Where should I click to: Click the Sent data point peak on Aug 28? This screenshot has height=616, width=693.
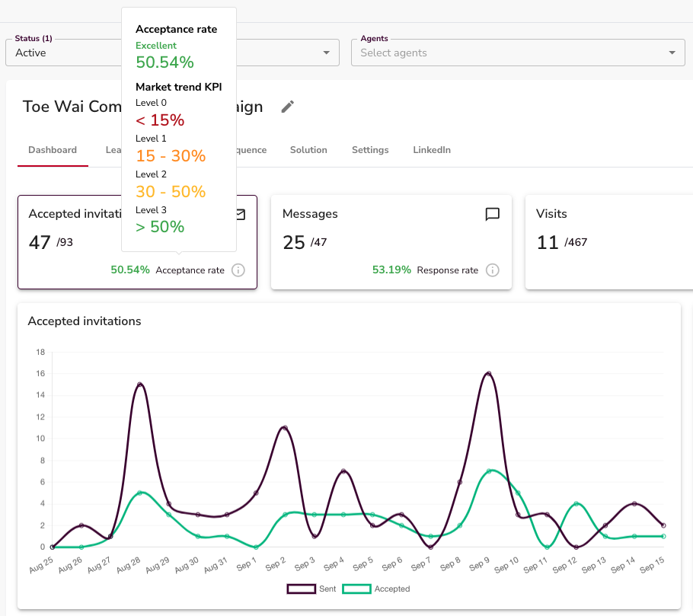coord(140,385)
